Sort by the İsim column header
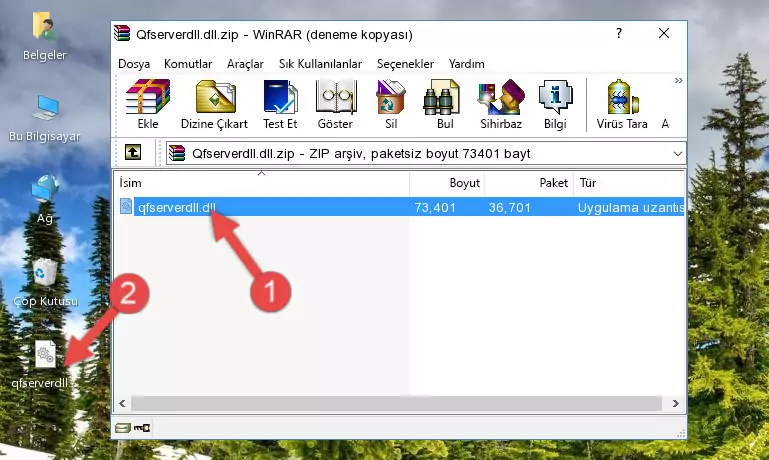This screenshot has height=460, width=769. 262,182
